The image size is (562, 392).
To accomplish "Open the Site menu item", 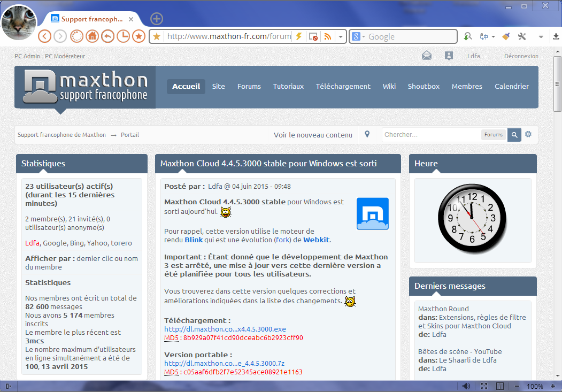I will [218, 86].
